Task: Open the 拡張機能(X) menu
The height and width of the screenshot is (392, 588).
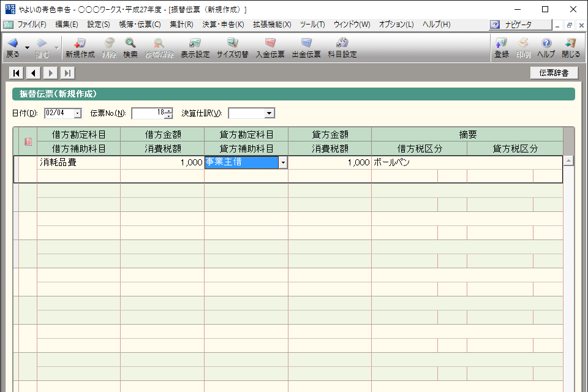Action: click(x=272, y=24)
